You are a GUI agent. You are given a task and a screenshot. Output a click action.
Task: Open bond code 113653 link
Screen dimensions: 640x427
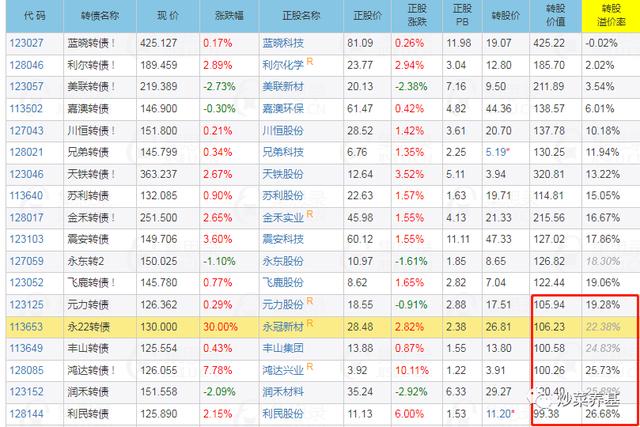pyautogui.click(x=27, y=327)
